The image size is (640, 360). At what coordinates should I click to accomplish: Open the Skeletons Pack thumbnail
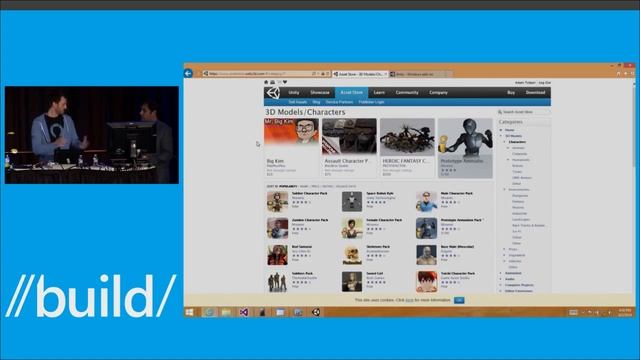352,255
